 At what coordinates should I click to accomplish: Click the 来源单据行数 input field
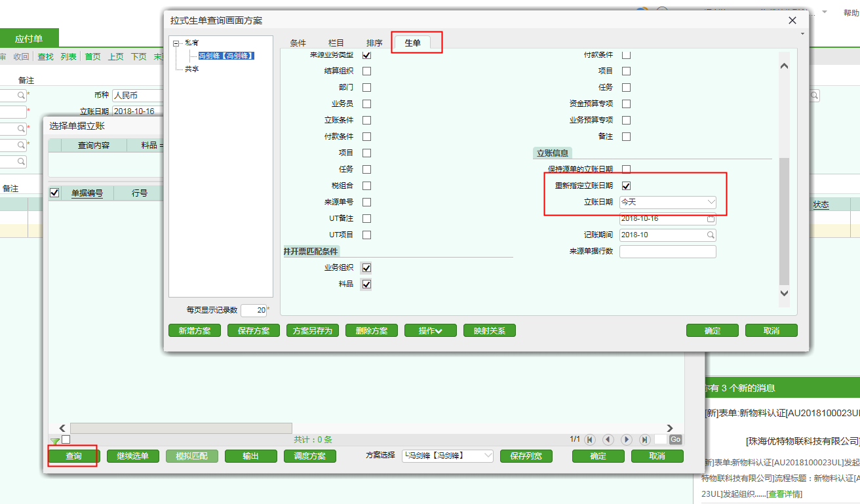point(667,252)
